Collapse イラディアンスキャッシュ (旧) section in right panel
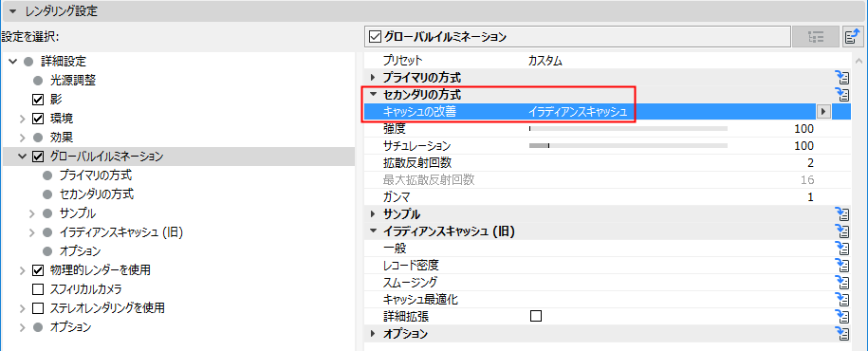Image resolution: width=868 pixels, height=351 pixels. pyautogui.click(x=373, y=231)
